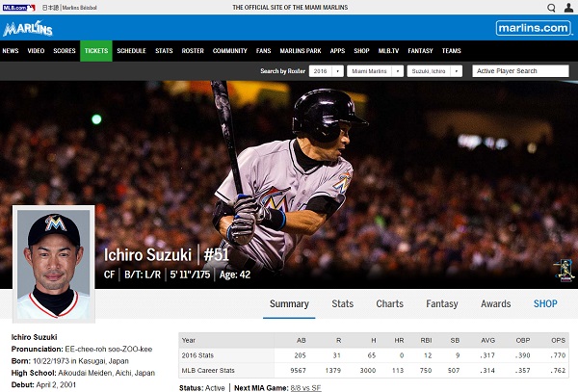Open the green TICKETS menu
Image resolution: width=578 pixels, height=392 pixels.
coord(96,51)
